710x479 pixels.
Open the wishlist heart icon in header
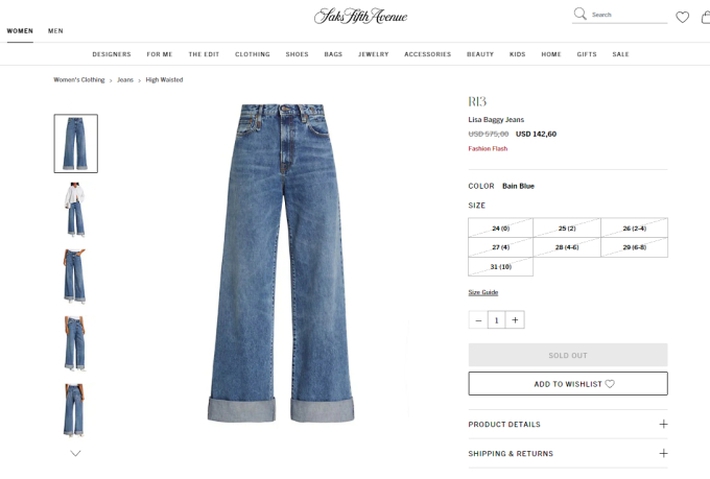[682, 17]
